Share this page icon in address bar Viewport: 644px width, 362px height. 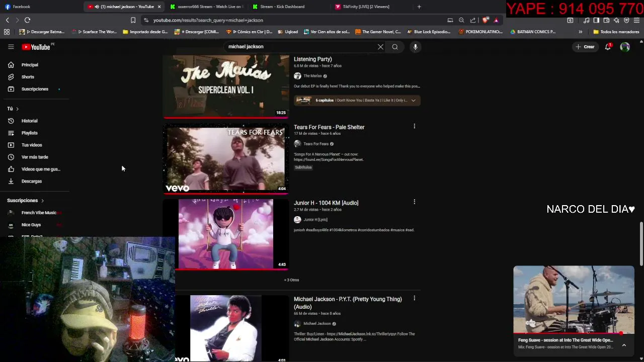coord(473,20)
